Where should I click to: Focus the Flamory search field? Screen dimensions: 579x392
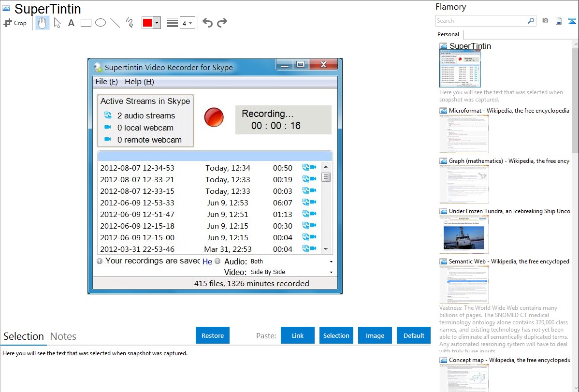pos(481,21)
